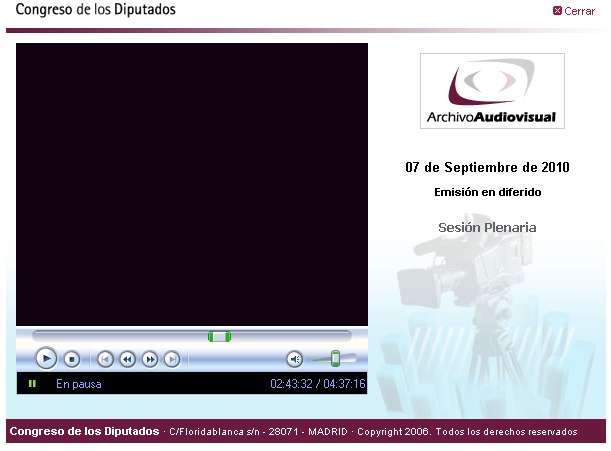Image resolution: width=611 pixels, height=451 pixels.
Task: Click the "07 de Septiembre de 2010" date
Action: [x=487, y=168]
